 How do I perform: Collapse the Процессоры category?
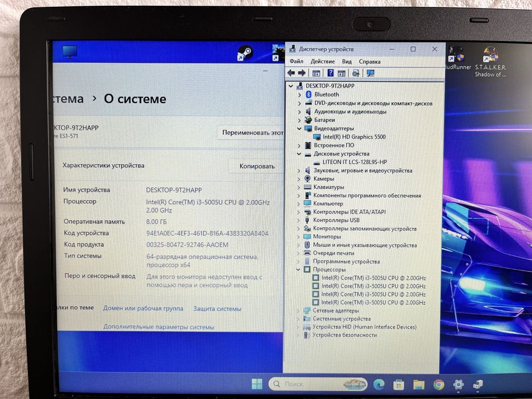[298, 270]
